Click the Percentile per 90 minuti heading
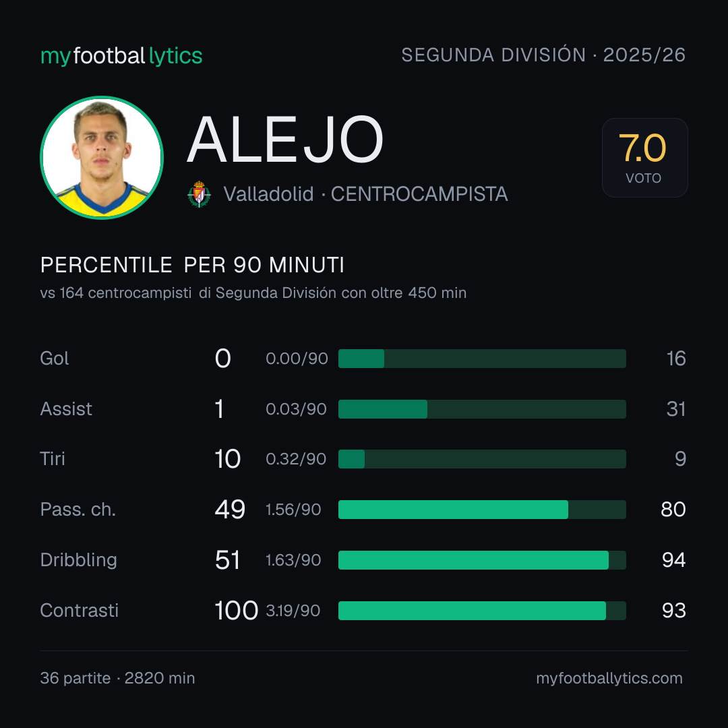Screen dimensions: 728x728 coord(192,265)
